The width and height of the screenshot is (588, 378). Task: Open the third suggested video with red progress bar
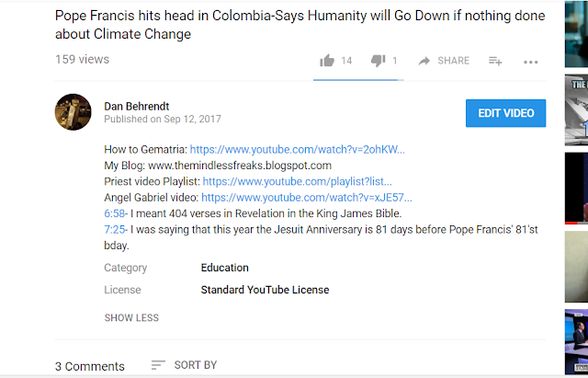576,189
